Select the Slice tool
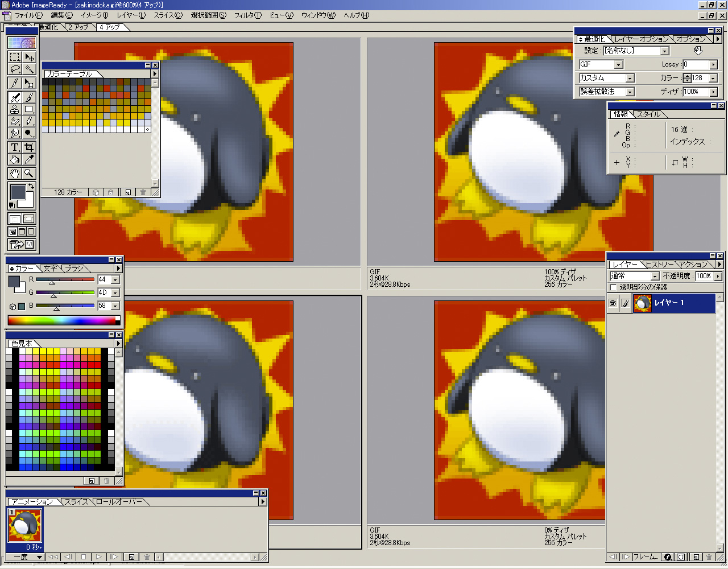 15,84
